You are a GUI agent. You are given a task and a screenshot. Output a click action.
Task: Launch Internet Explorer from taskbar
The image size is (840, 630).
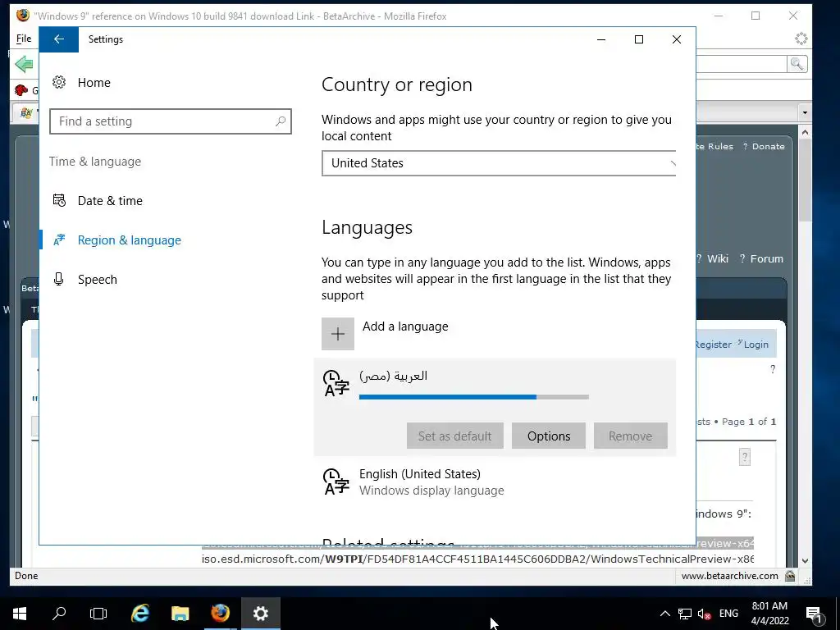[140, 614]
